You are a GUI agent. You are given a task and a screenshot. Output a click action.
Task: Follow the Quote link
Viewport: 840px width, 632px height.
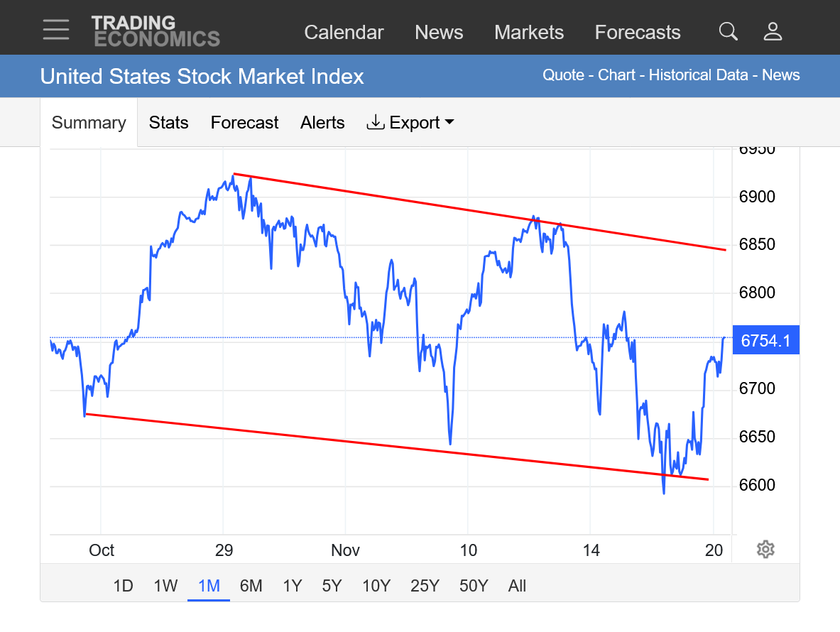[563, 75]
